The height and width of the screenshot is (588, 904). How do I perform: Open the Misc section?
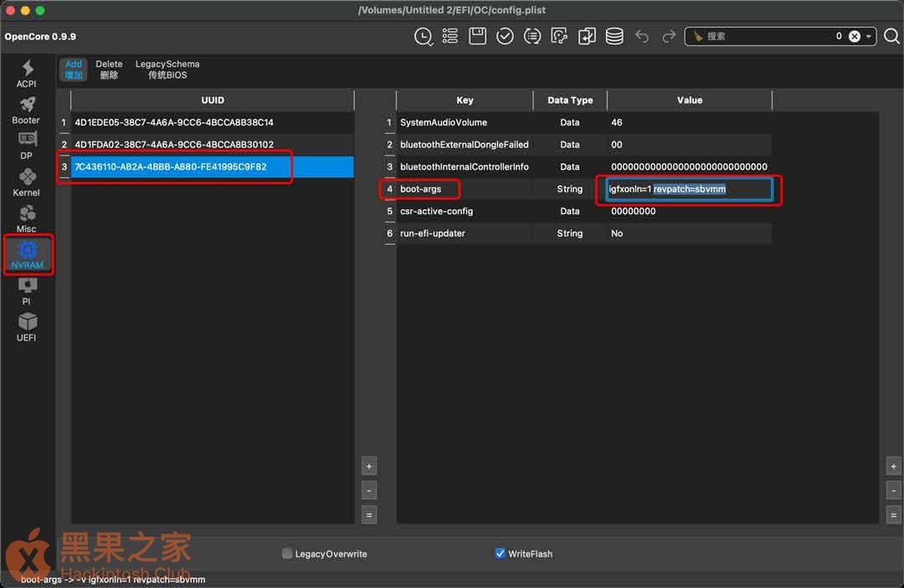coord(27,219)
